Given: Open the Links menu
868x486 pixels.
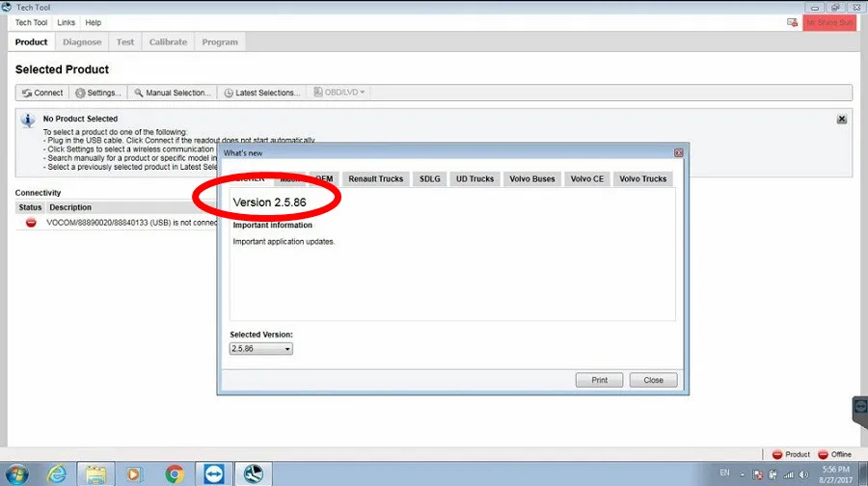Looking at the screenshot, I should (66, 23).
